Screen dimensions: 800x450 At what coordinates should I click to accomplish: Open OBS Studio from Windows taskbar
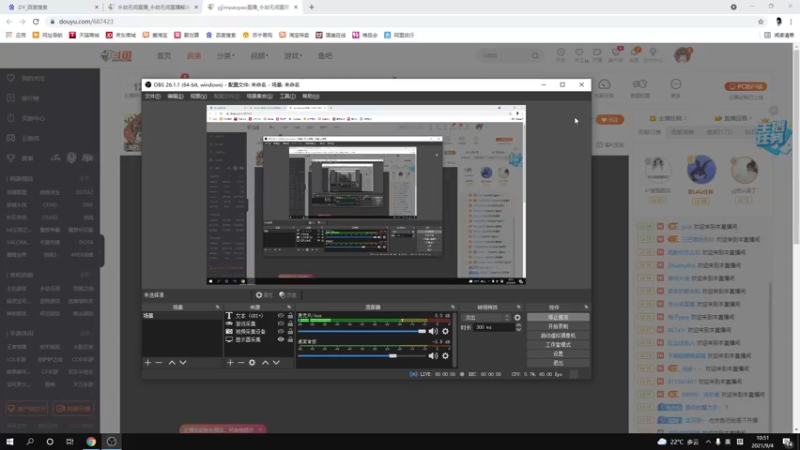pos(111,442)
